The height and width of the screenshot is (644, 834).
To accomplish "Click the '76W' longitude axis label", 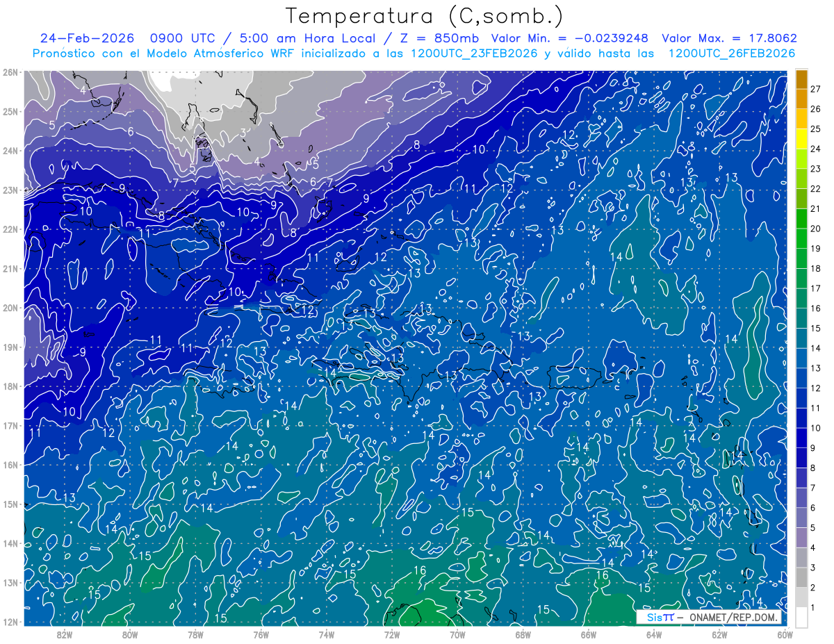I will pyautogui.click(x=261, y=634).
